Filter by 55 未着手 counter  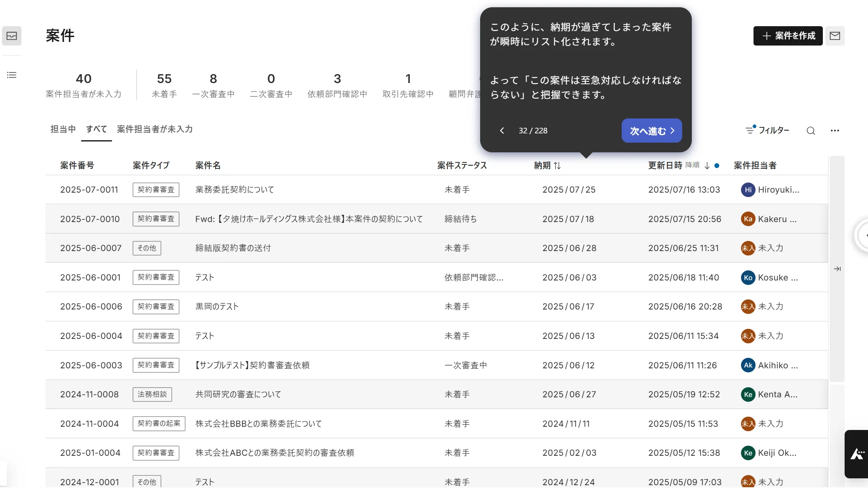[164, 85]
